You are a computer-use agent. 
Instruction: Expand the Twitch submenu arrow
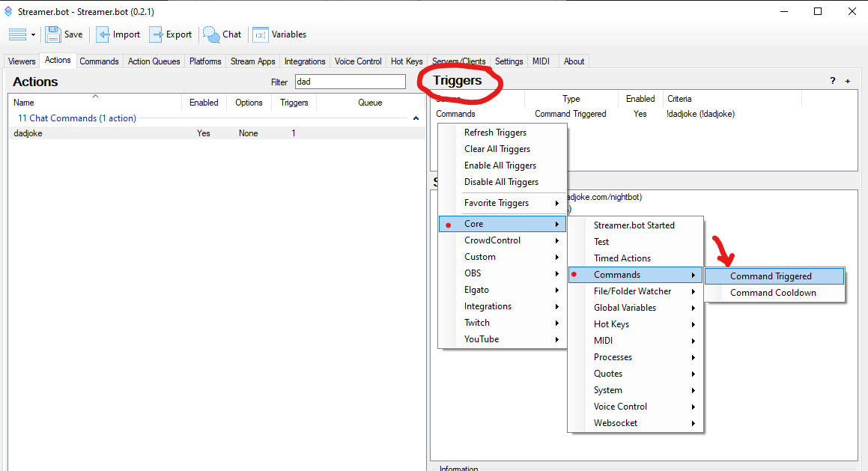tap(557, 323)
